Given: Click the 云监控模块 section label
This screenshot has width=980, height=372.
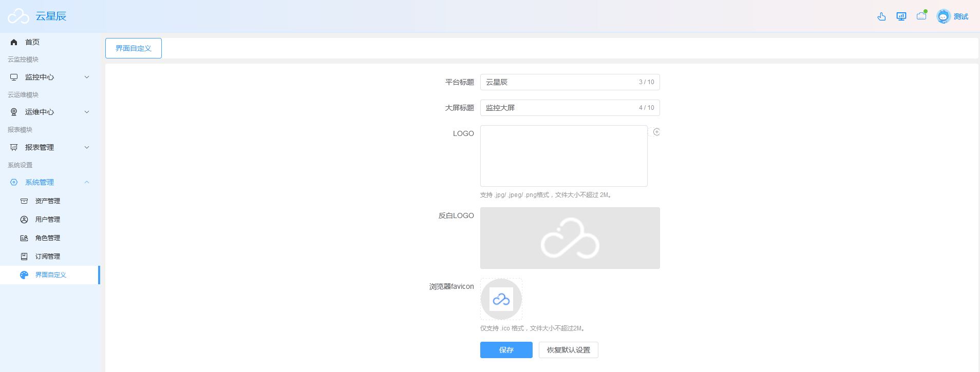Looking at the screenshot, I should pyautogui.click(x=23, y=60).
